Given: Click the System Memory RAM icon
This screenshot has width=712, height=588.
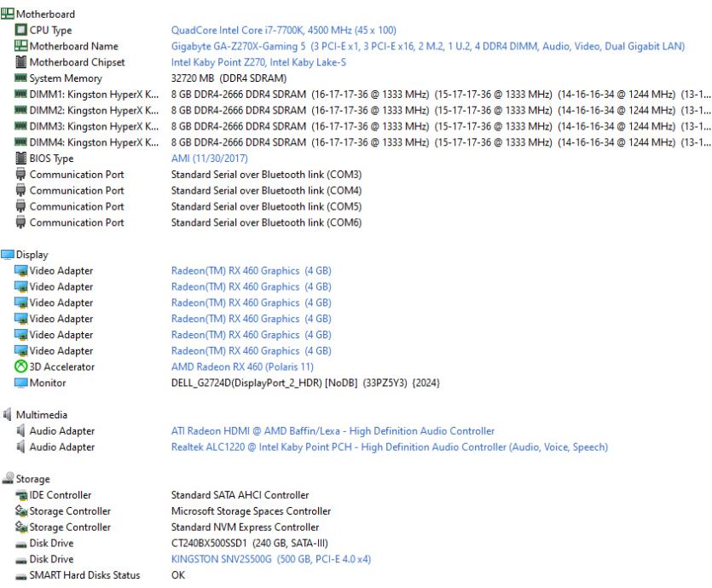Looking at the screenshot, I should click(x=20, y=78).
